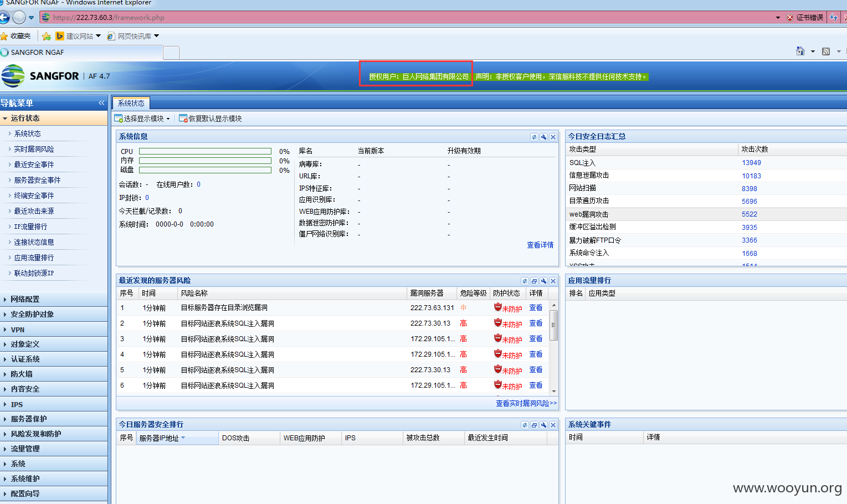
Task: Open settings wrench of 最近发现的服务器风险 panel
Action: point(543,281)
